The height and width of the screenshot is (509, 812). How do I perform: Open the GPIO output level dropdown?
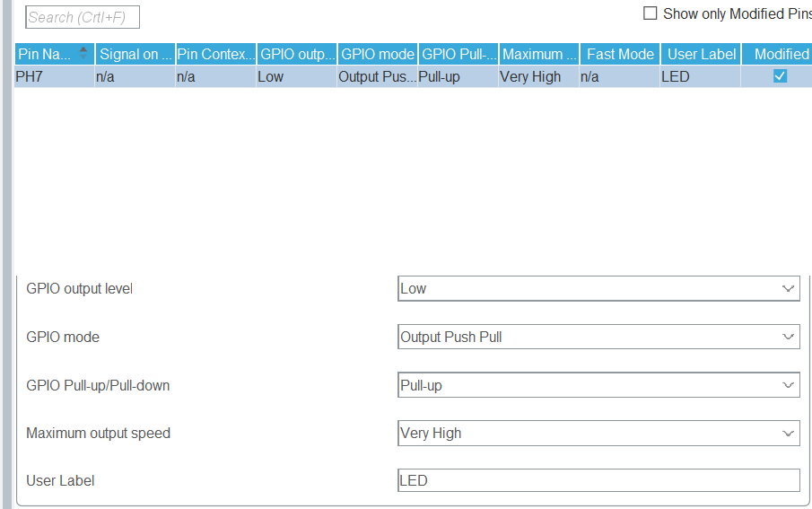(598, 289)
